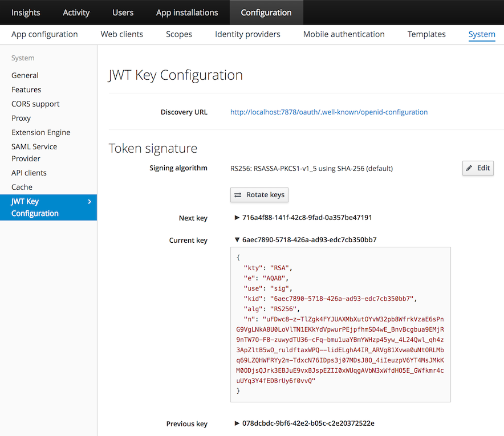This screenshot has width=504, height=436.
Task: Switch to the Templates tab
Action: point(426,34)
